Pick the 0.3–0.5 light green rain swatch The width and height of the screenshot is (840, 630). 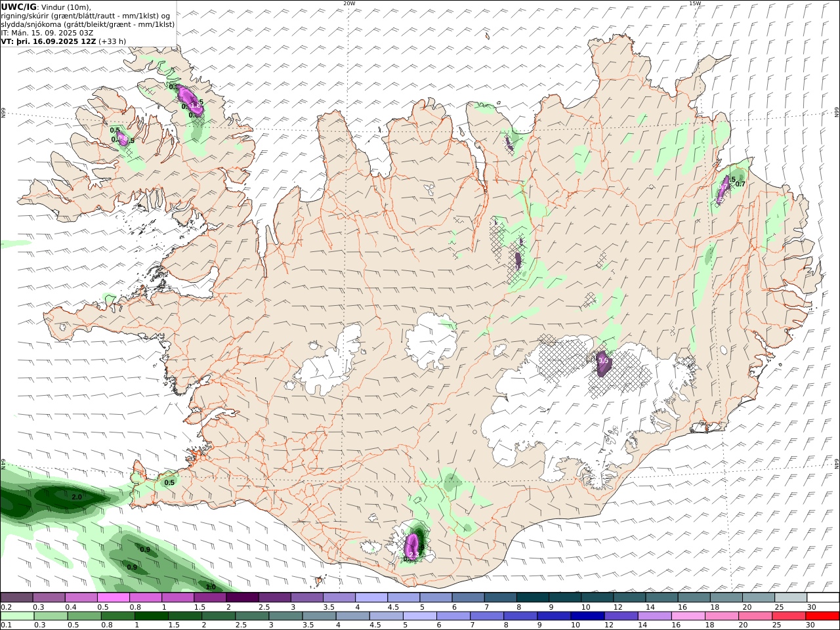[52, 616]
